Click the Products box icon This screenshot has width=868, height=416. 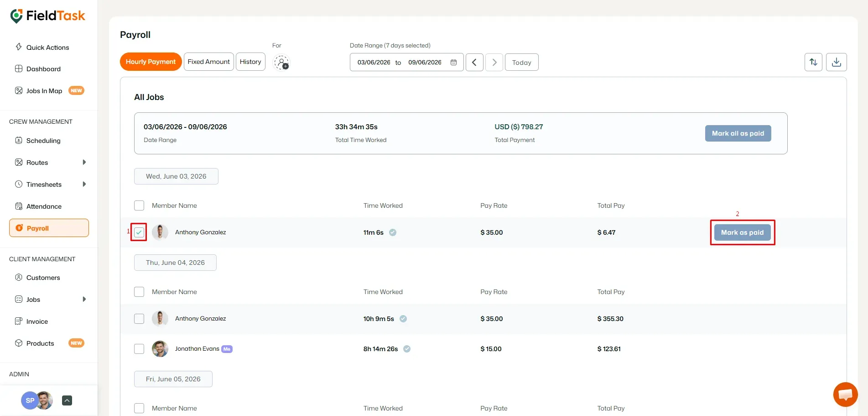click(19, 343)
